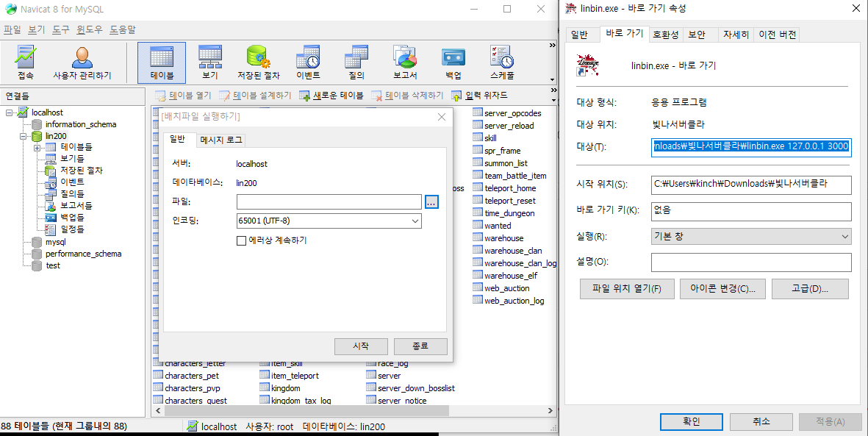Open 파일 menu in Navicat
The image size is (868, 436).
pyautogui.click(x=12, y=30)
